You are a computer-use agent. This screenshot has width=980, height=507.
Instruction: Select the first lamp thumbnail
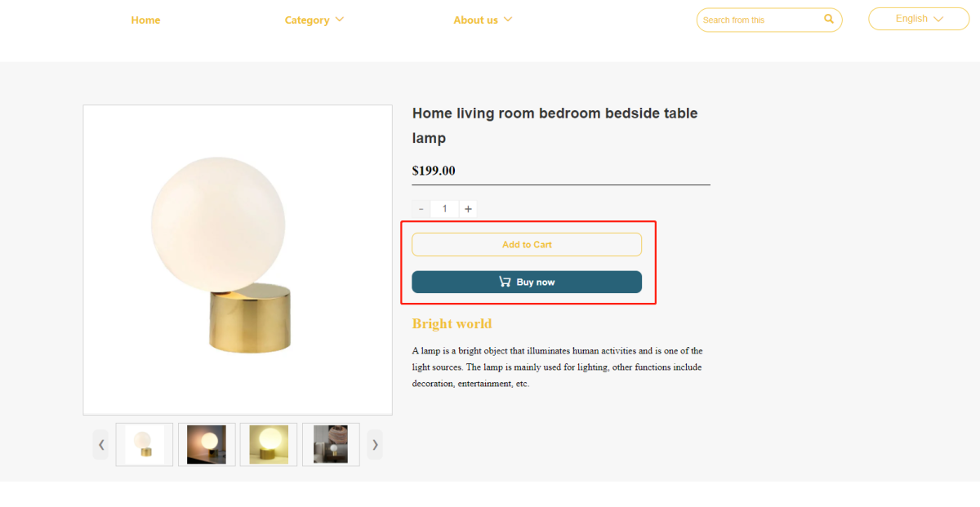pos(145,444)
